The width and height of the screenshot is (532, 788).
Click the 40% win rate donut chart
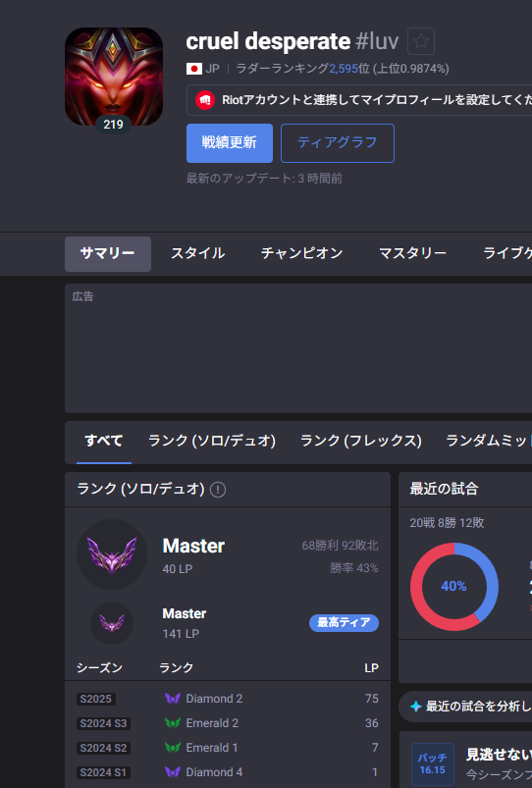tap(454, 587)
